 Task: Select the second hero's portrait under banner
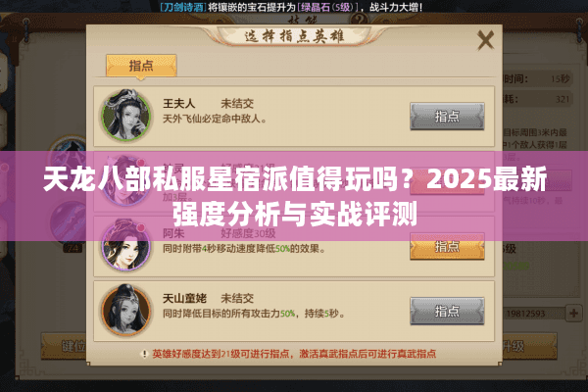point(126,180)
